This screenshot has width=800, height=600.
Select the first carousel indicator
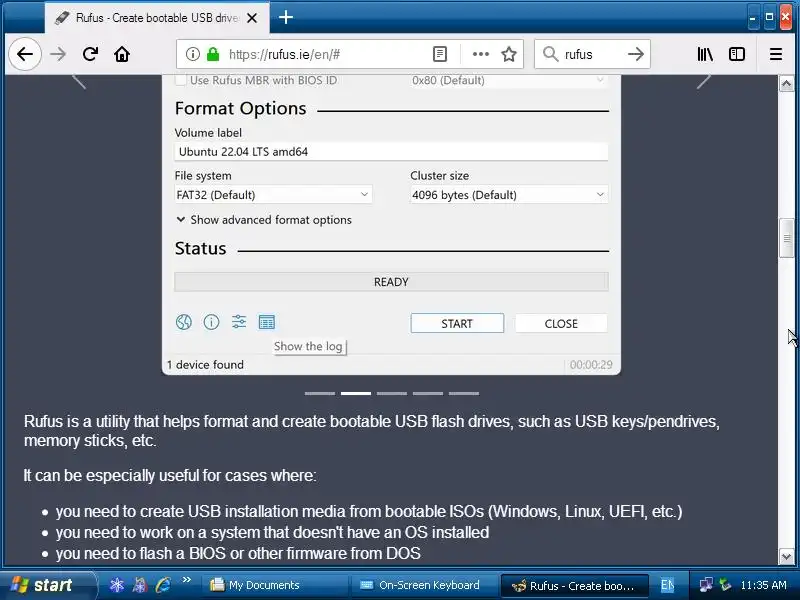tap(320, 393)
